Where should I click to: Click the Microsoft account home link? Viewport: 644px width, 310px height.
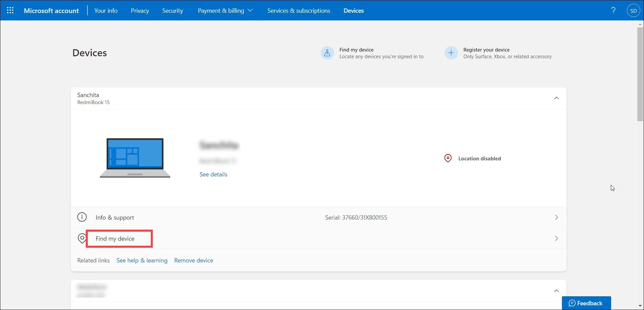[51, 11]
